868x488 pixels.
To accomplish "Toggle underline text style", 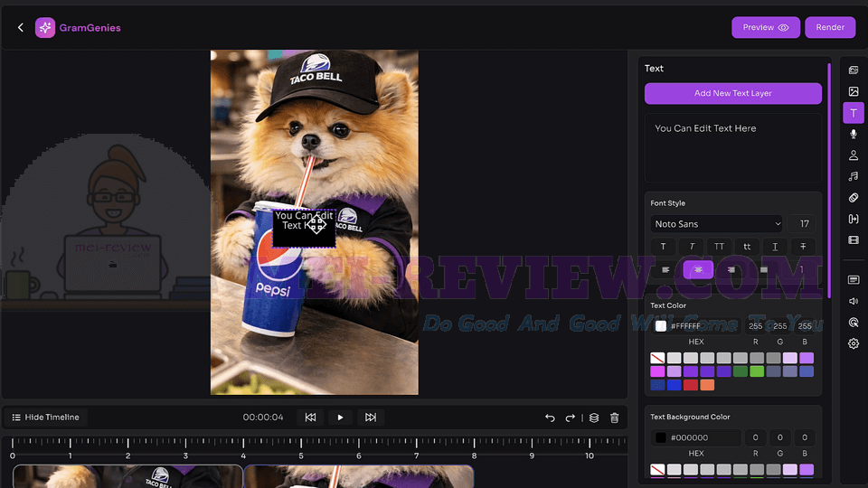I will tap(775, 247).
